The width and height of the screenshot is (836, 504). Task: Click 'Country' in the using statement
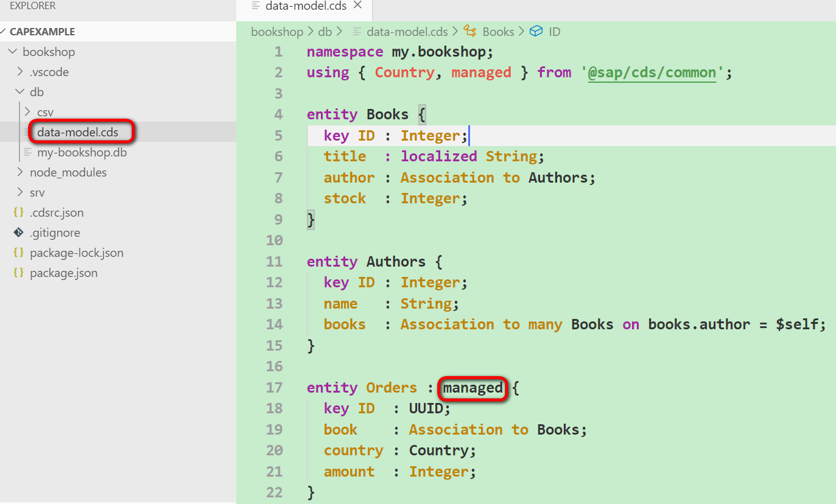[x=405, y=72]
